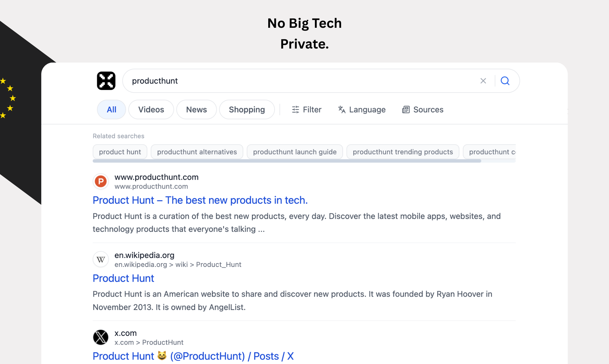Search for 'producthunt launch guide'
Viewport: 609px width, 364px height.
click(x=294, y=152)
